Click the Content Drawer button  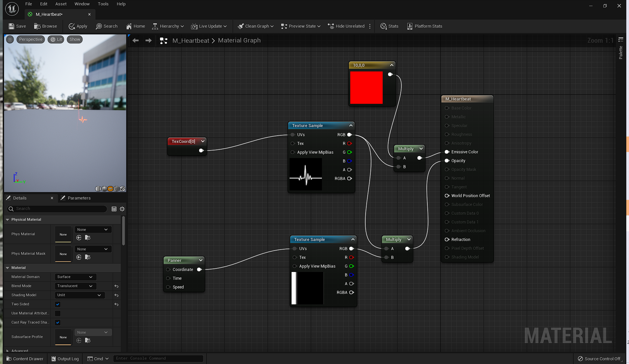(x=25, y=359)
